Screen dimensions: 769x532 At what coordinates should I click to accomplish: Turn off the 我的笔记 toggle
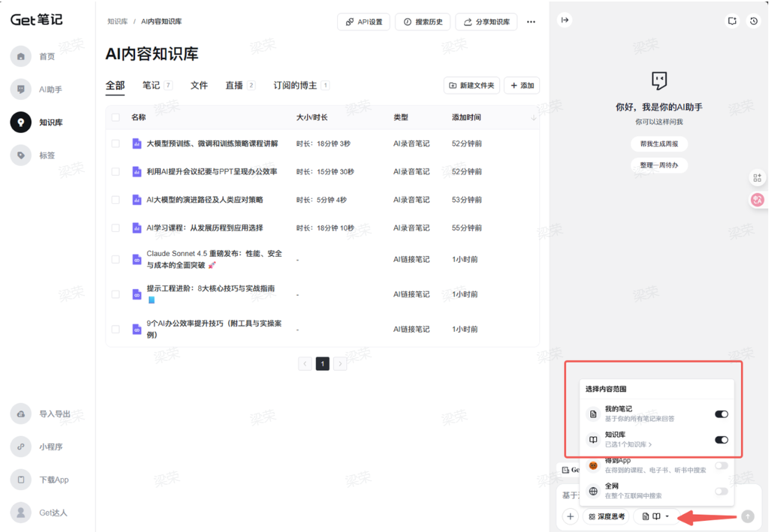tap(721, 413)
